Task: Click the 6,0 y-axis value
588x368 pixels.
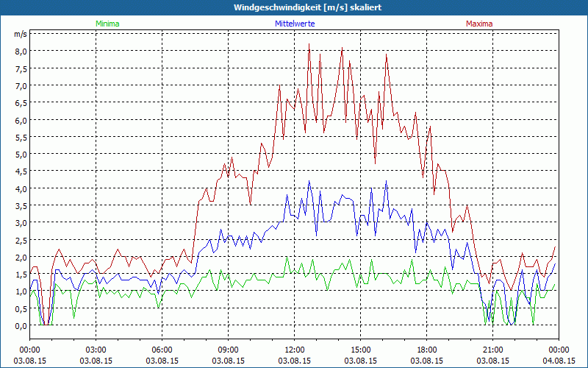Action: click(21, 120)
